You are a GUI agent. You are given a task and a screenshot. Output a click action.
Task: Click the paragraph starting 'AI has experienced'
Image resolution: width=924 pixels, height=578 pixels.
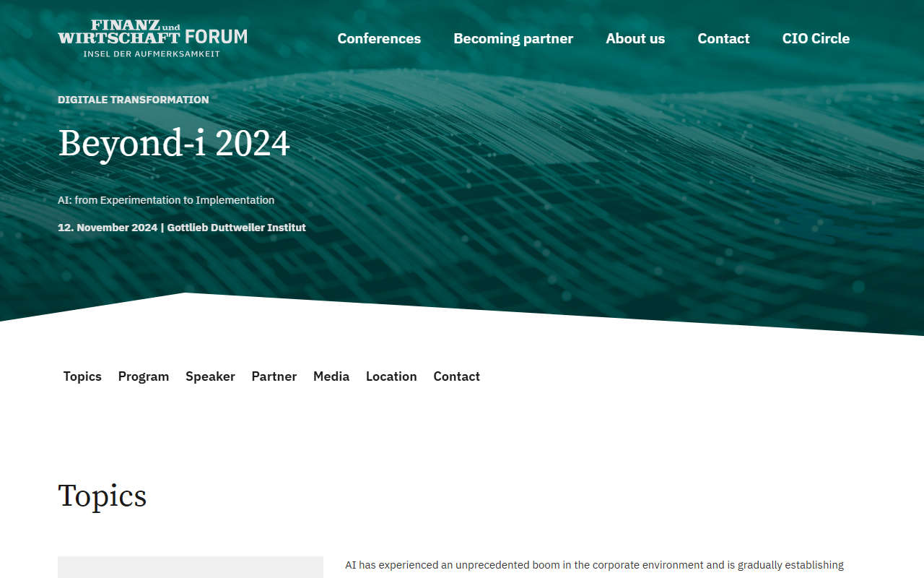click(594, 567)
